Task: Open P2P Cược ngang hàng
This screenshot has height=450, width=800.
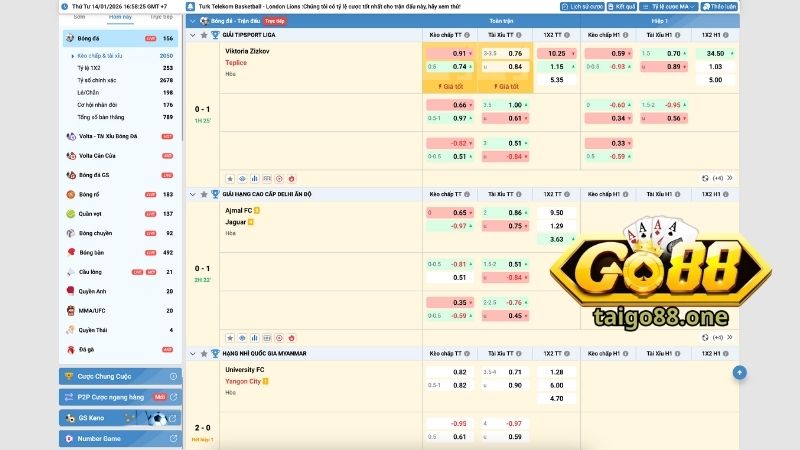Action: click(120, 397)
